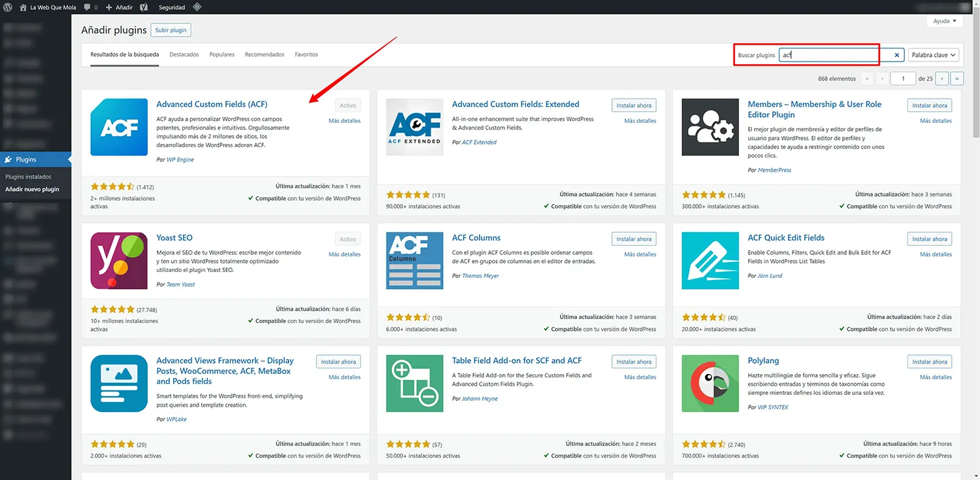Click the home icon beside La Web Que Mola
The height and width of the screenshot is (480, 980).
coord(22,7)
